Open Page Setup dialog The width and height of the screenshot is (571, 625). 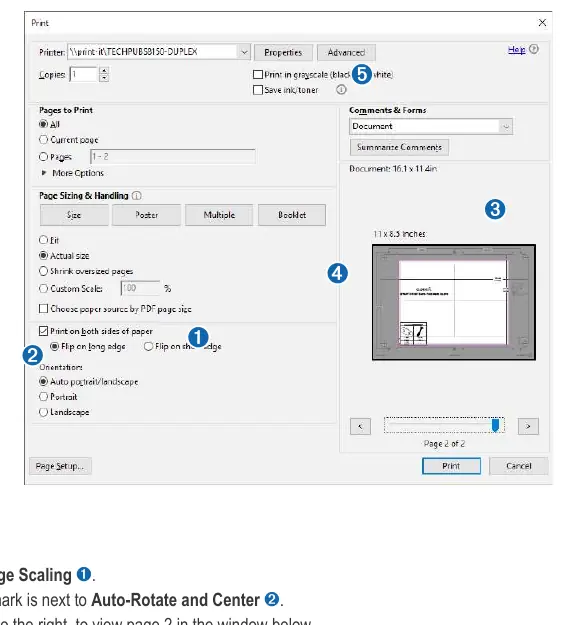(x=60, y=466)
